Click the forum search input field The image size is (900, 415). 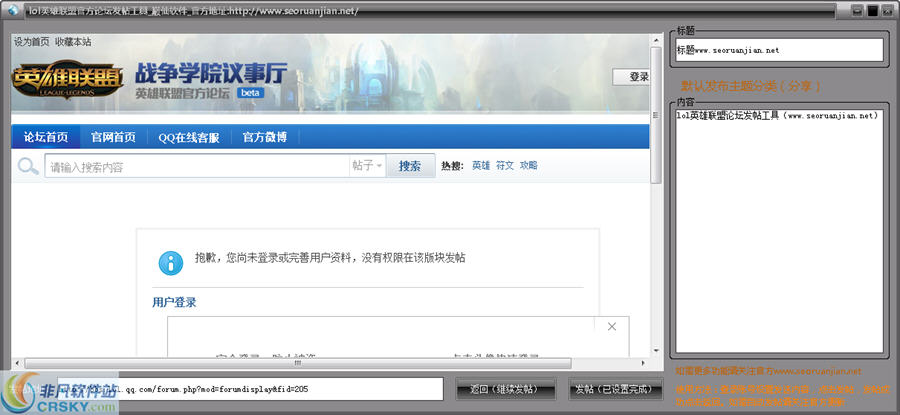coord(197,167)
